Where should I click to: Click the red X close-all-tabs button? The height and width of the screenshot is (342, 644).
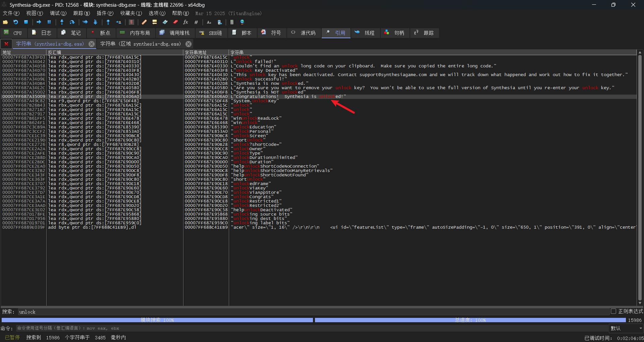[x=6, y=44]
